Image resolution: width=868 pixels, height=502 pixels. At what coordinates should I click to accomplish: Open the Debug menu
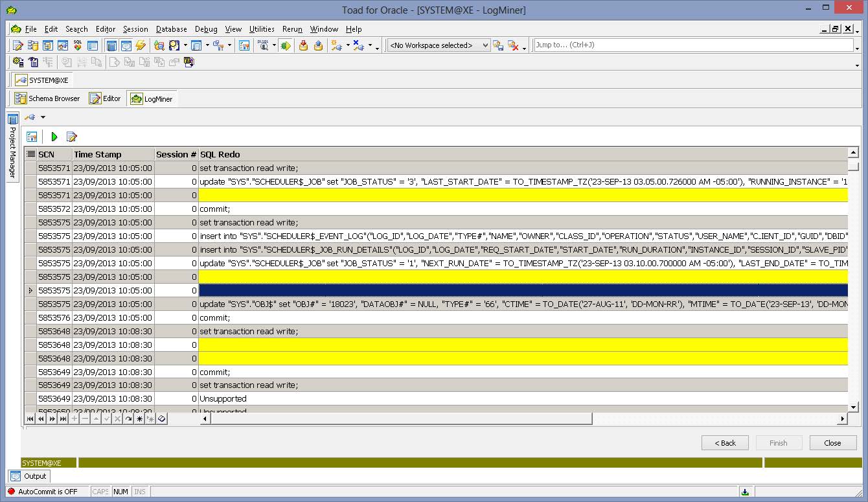(x=206, y=29)
